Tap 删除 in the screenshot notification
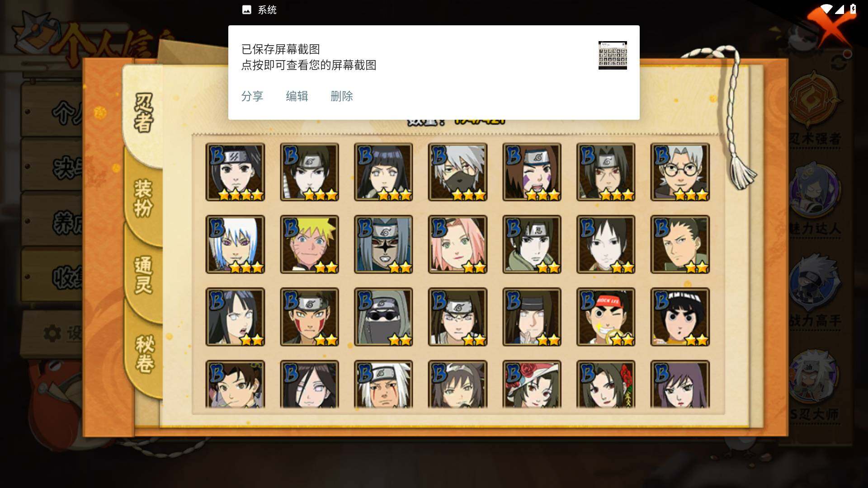The height and width of the screenshot is (488, 868). (x=342, y=96)
